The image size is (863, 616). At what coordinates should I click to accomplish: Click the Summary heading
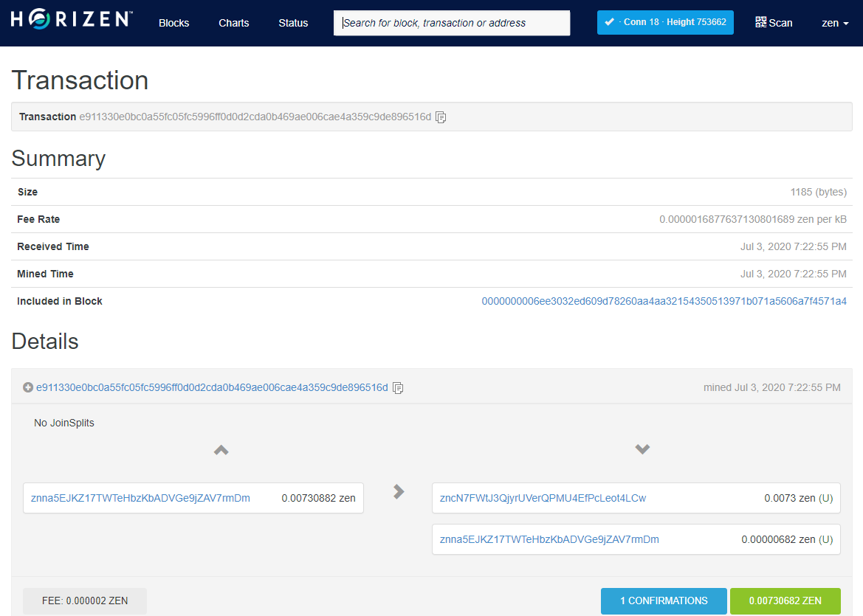click(x=58, y=159)
